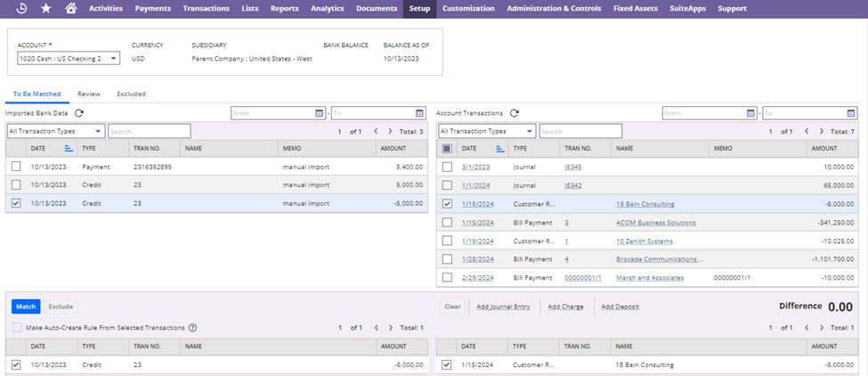
Task: Open the Recent Records clock icon
Action: click(x=22, y=8)
